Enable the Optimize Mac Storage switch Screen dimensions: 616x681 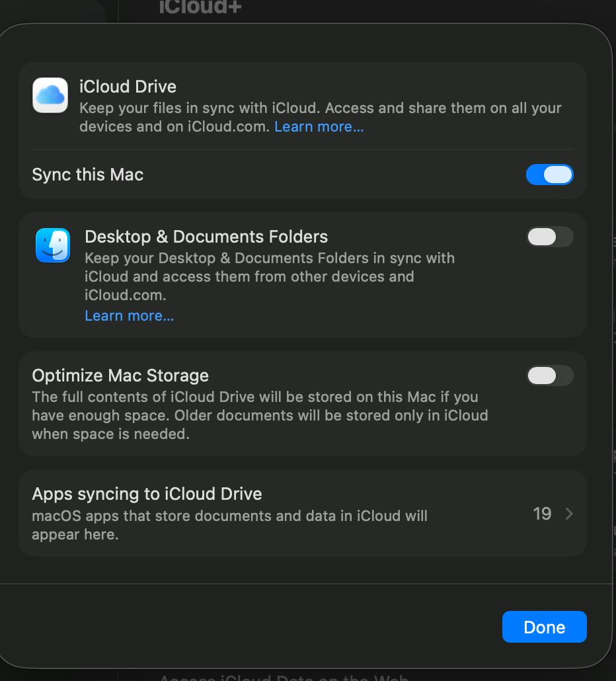point(550,376)
